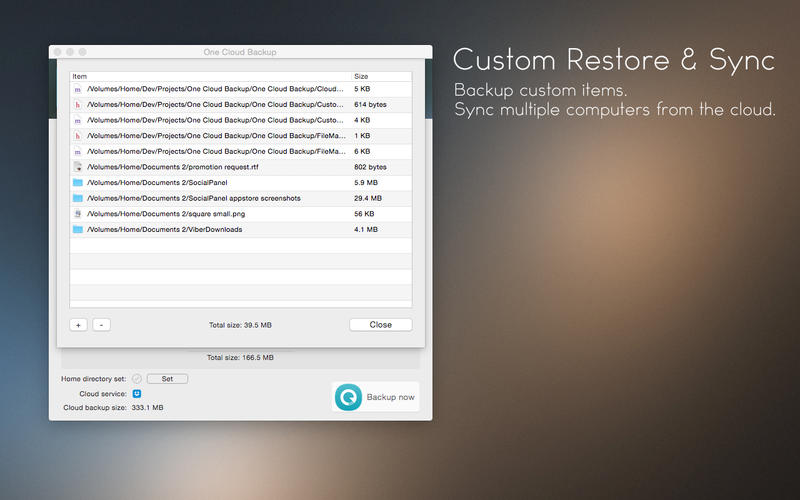
Task: Close the custom items sheet
Action: 381,324
